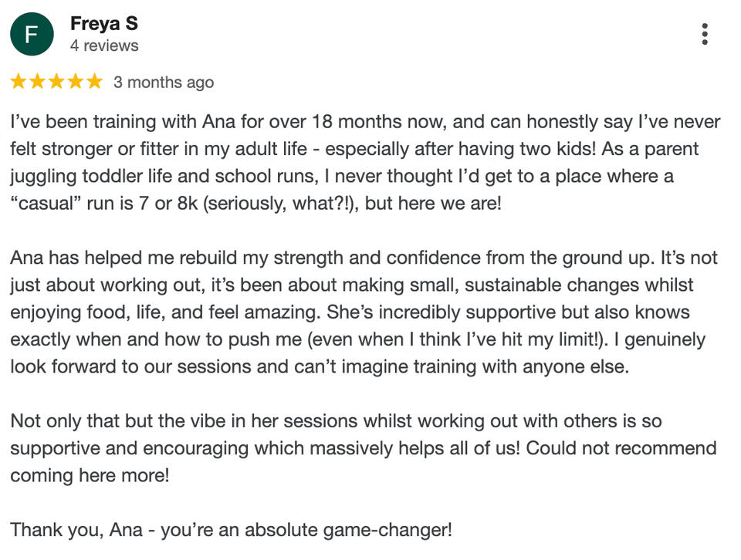Click the third gold rating star
Viewport: 741px width, 560px height.
click(56, 82)
